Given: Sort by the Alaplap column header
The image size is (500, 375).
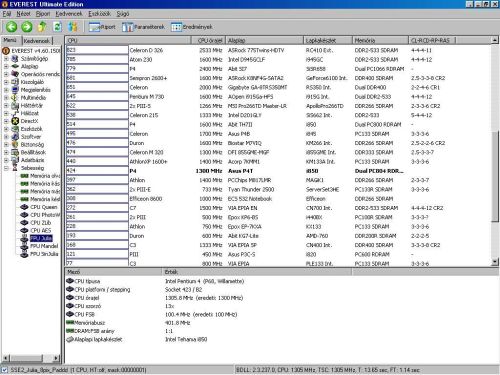Looking at the screenshot, I should (x=265, y=40).
